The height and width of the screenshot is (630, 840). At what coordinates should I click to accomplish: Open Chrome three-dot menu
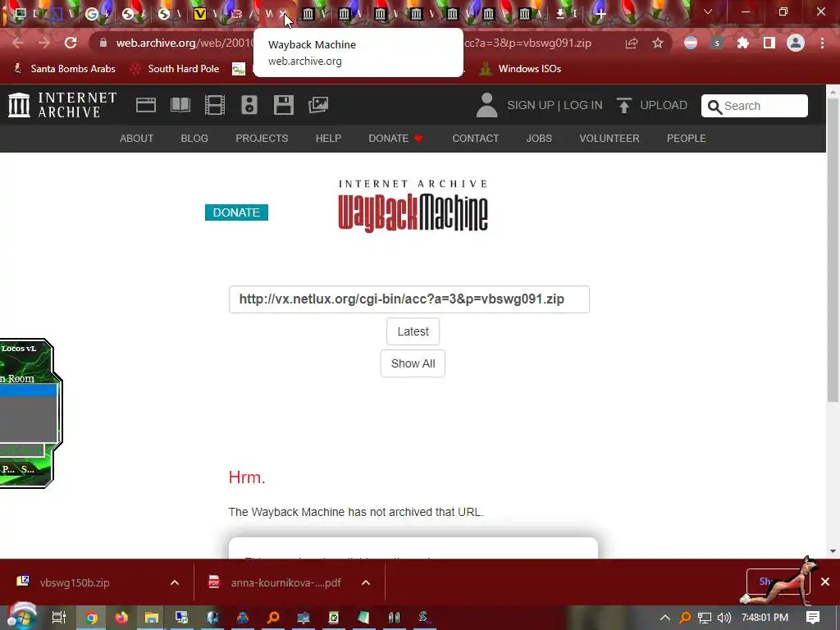pyautogui.click(x=822, y=43)
